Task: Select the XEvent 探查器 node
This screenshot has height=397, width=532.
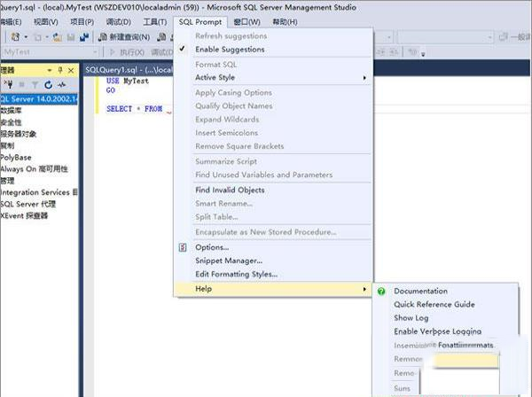Action: click(x=24, y=215)
